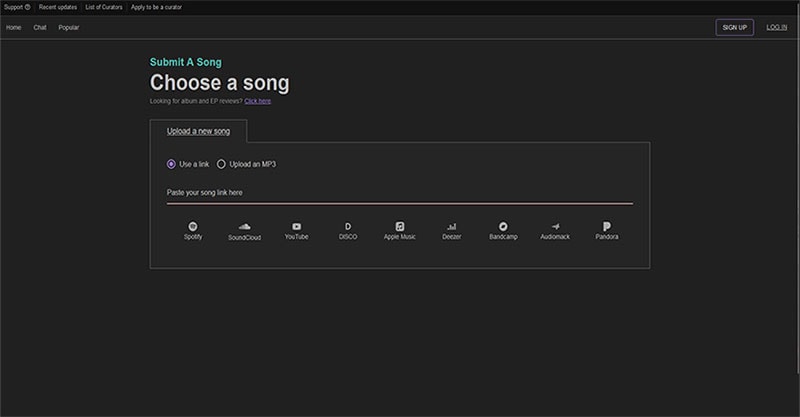Select the Upload an MP3 radio button
The height and width of the screenshot is (417, 800).
pyautogui.click(x=221, y=164)
